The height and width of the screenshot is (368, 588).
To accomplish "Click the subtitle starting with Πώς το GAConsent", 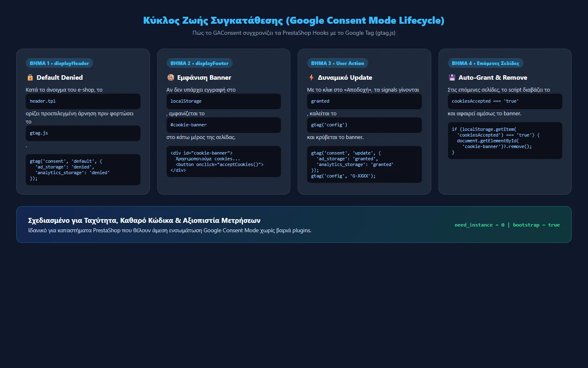I will coord(294,33).
